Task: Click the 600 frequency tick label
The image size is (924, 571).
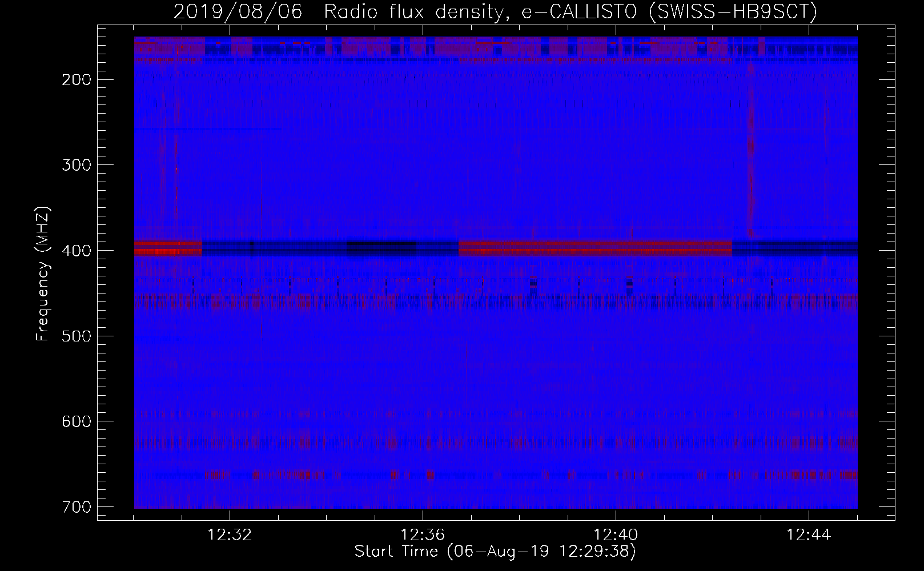Action: point(76,421)
